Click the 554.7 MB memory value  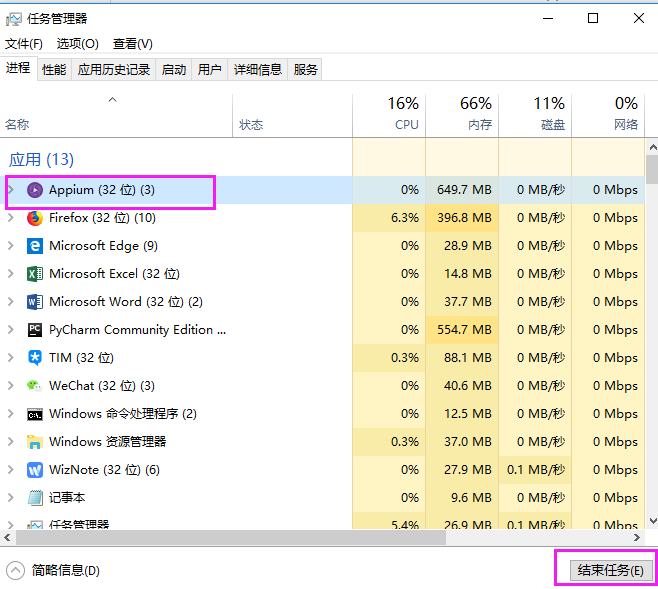pos(464,330)
